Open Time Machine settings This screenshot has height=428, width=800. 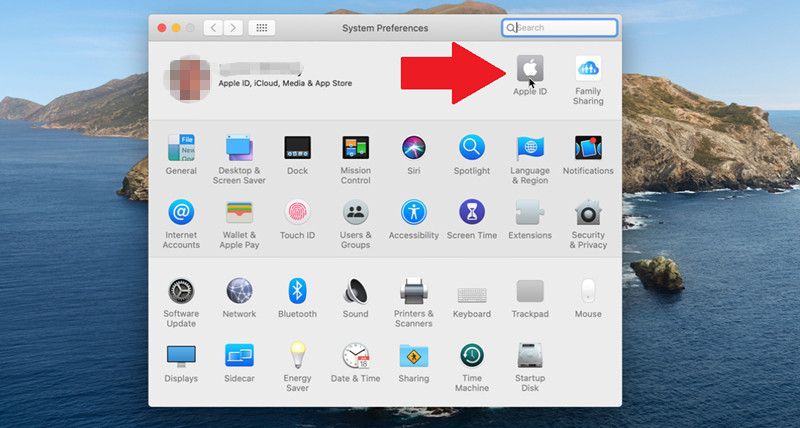[472, 356]
